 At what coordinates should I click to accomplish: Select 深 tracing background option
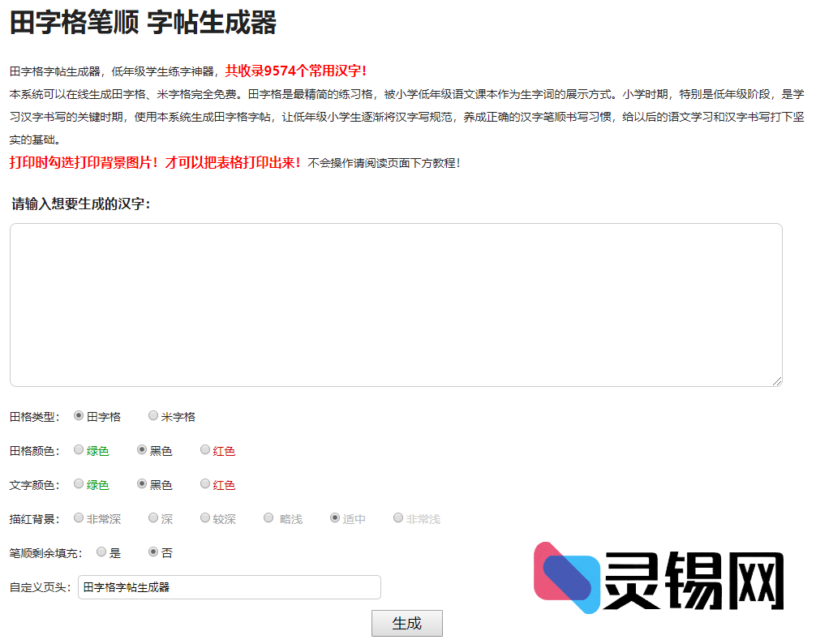[x=152, y=517]
